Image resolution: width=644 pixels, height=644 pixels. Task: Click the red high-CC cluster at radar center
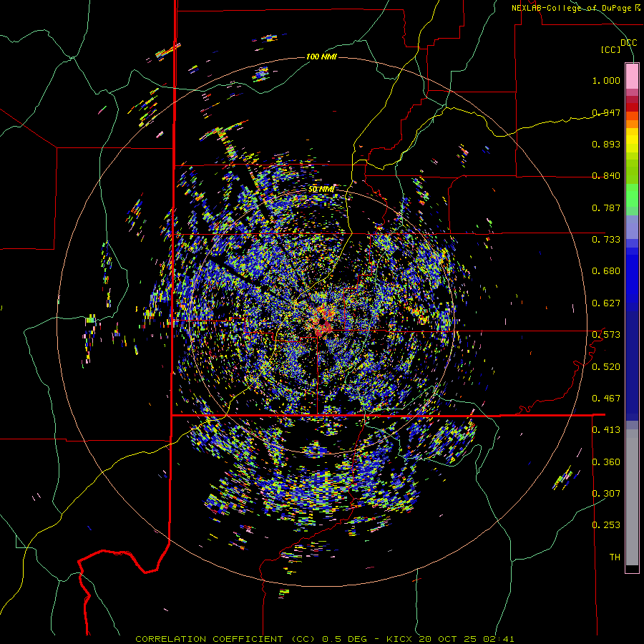pyautogui.click(x=323, y=321)
